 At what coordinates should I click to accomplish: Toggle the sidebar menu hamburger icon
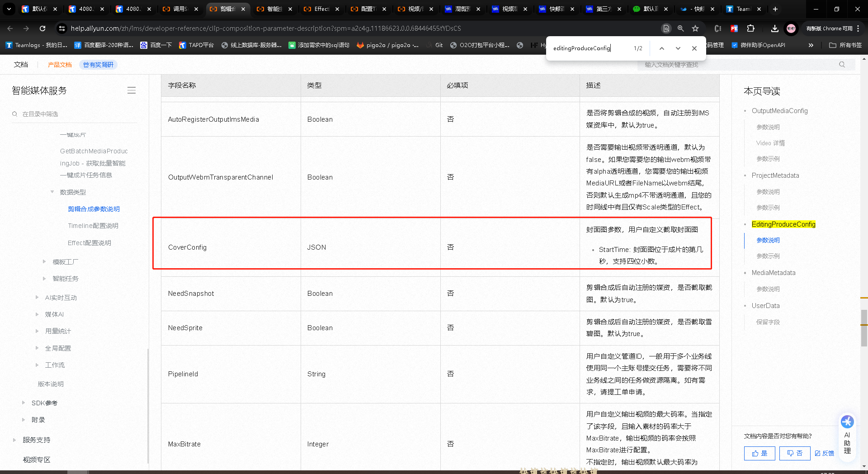pos(132,90)
